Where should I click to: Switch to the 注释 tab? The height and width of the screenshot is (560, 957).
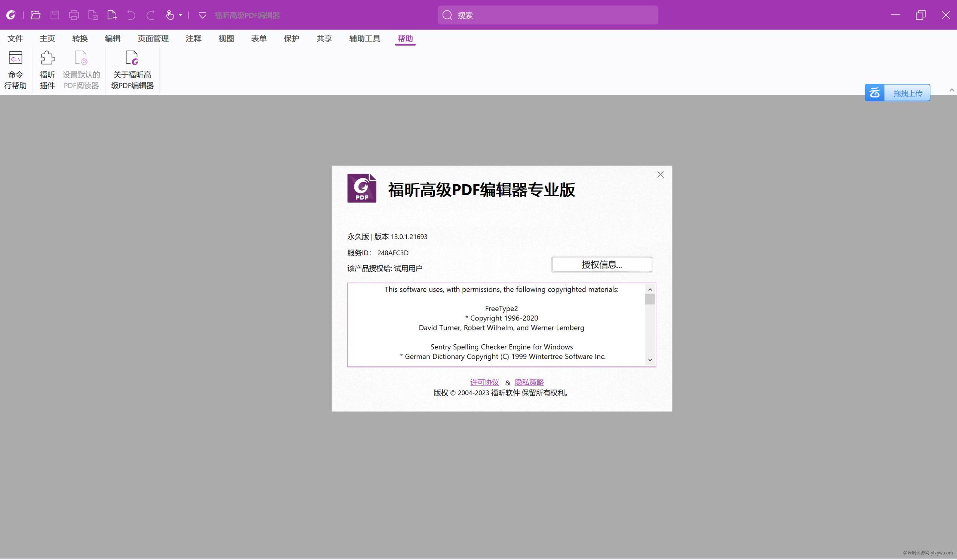(x=193, y=39)
